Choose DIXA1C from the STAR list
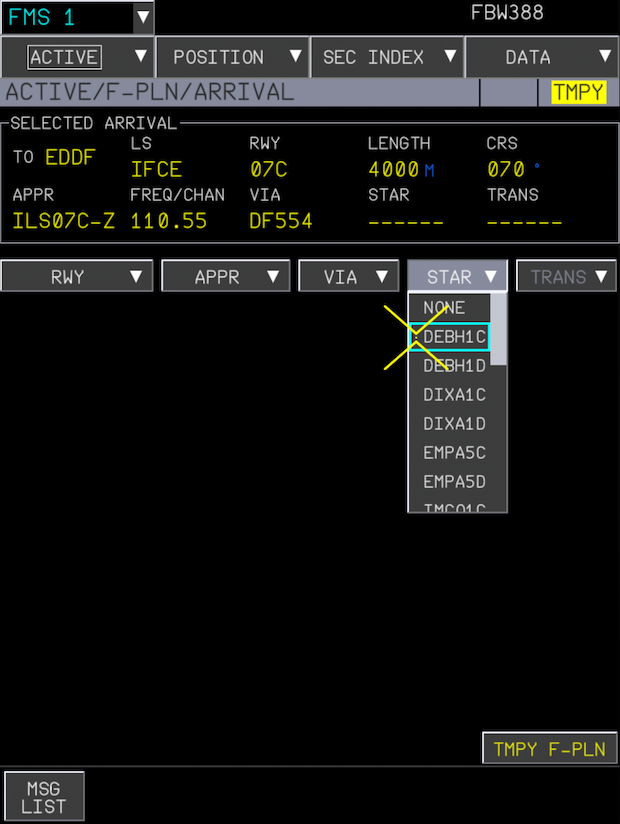This screenshot has width=620, height=824. pos(450,395)
